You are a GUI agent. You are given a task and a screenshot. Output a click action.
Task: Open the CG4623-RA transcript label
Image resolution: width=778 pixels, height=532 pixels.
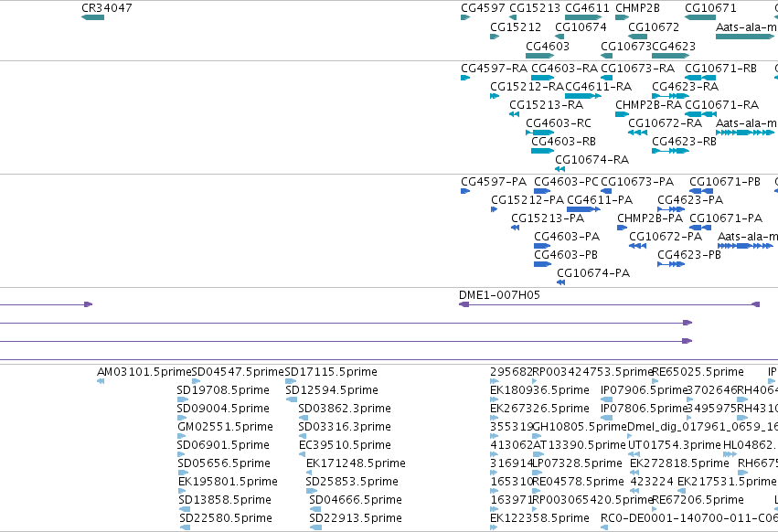pyautogui.click(x=686, y=87)
